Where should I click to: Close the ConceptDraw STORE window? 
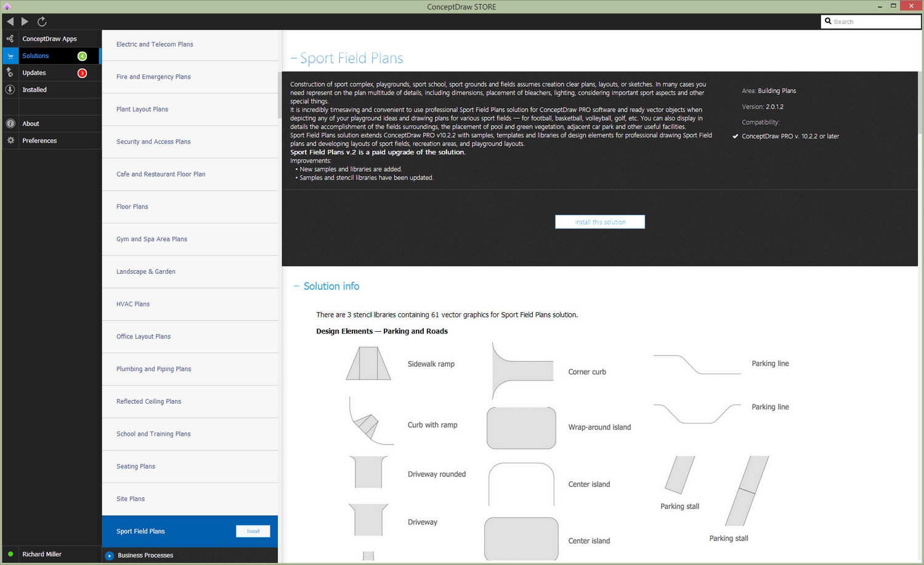point(911,6)
